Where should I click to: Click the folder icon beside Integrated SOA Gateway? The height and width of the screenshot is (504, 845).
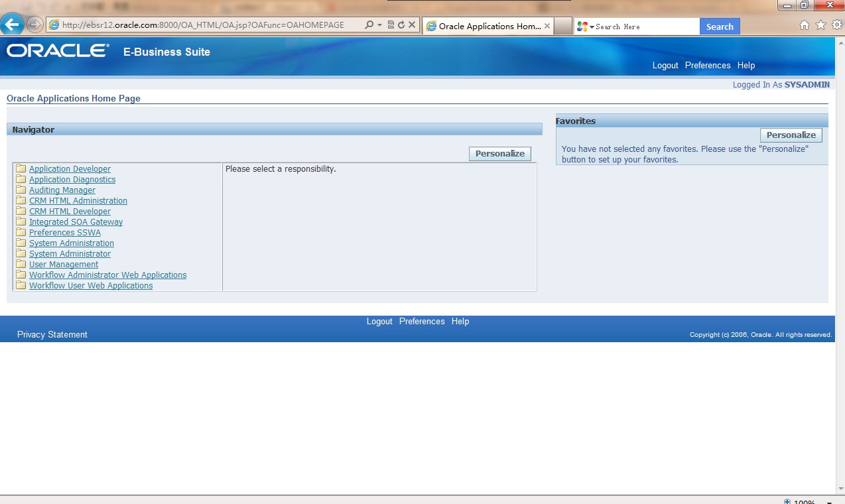(x=21, y=221)
